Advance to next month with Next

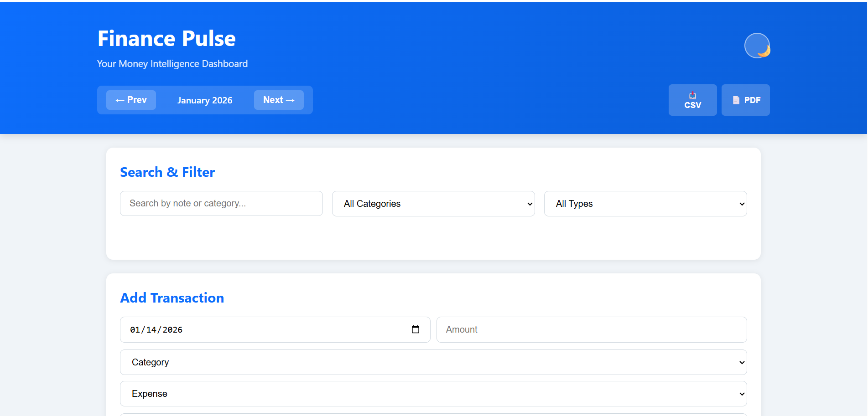point(279,100)
